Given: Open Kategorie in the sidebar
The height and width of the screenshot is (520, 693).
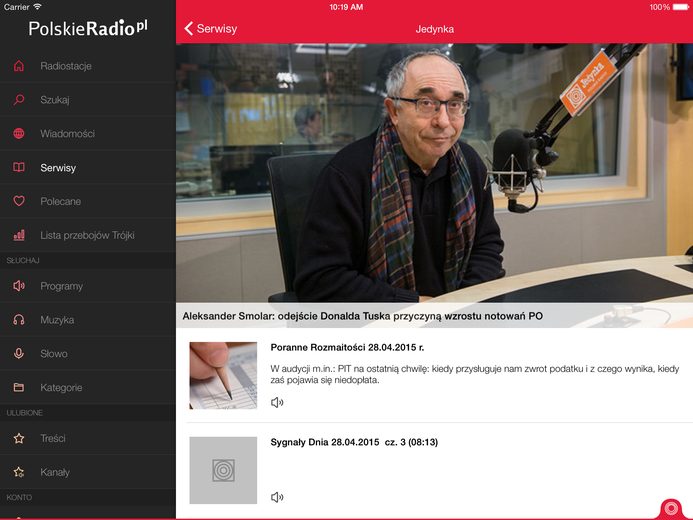Looking at the screenshot, I should point(88,387).
